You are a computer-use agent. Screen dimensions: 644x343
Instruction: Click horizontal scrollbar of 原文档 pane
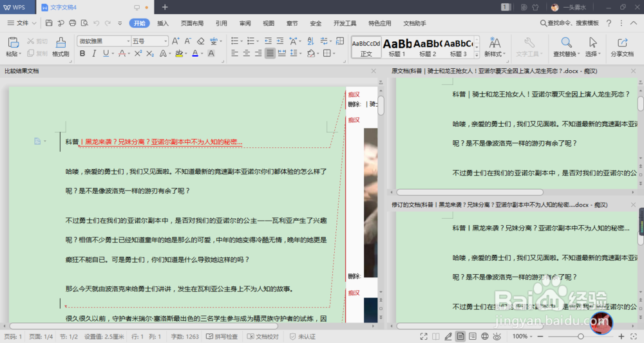470,192
